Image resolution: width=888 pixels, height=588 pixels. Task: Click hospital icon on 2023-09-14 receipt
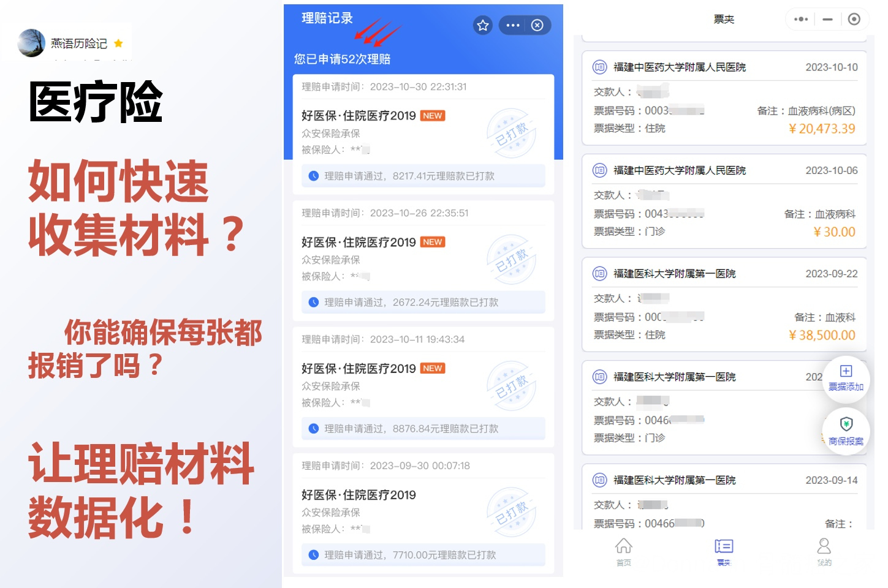[600, 480]
